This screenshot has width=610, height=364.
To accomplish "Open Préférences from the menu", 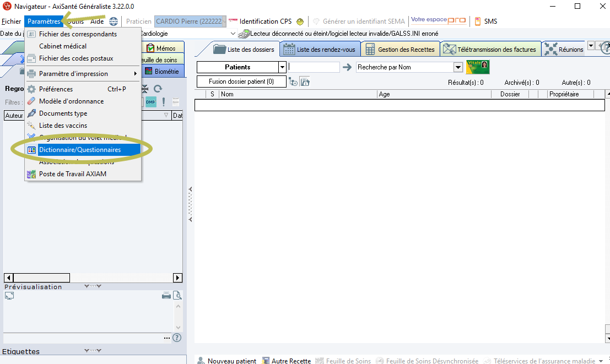I will [x=83, y=89].
